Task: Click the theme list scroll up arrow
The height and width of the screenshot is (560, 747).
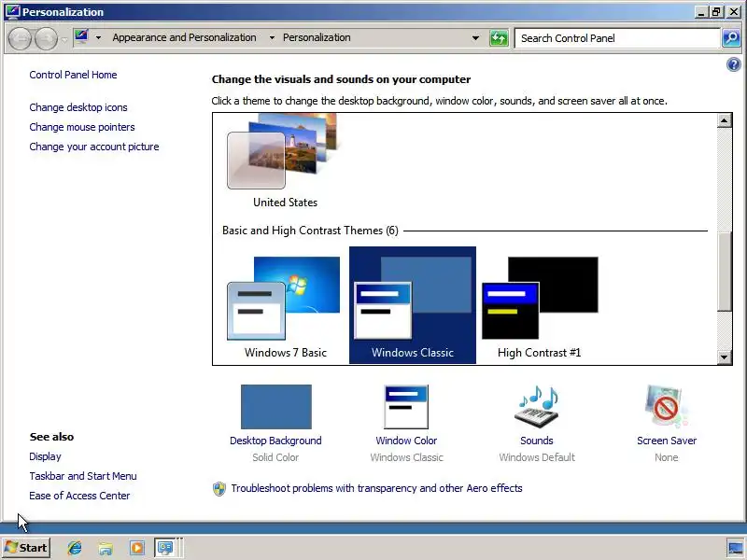Action: click(725, 120)
